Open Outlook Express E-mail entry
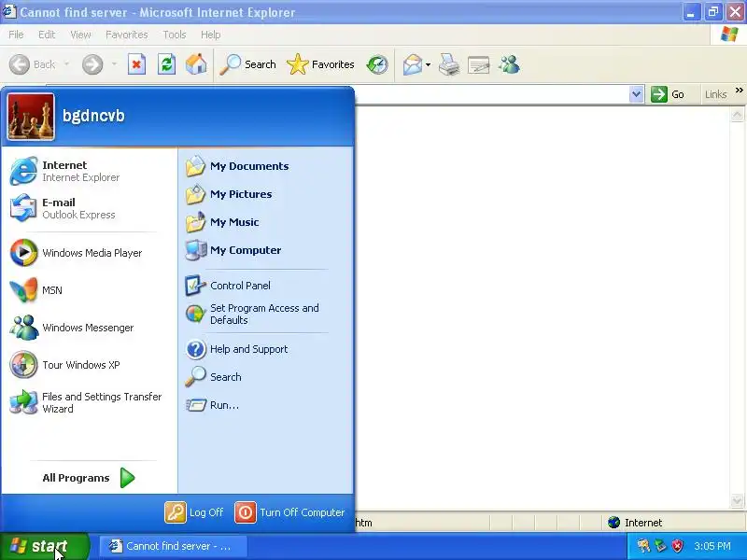747x560 pixels. pos(89,208)
